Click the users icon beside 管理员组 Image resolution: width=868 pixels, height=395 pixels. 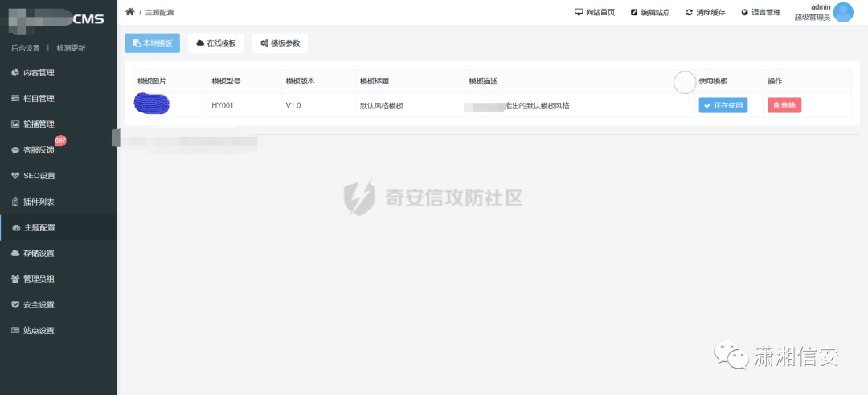tap(15, 279)
